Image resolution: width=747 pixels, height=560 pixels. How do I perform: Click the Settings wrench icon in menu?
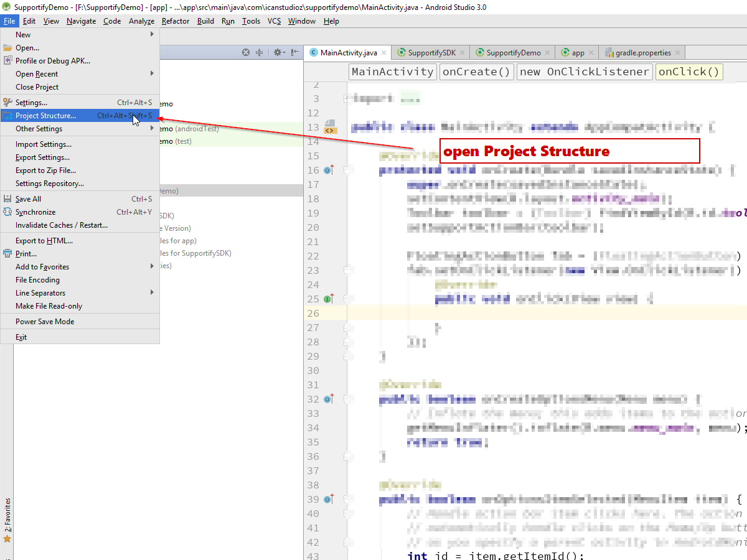pyautogui.click(x=8, y=103)
